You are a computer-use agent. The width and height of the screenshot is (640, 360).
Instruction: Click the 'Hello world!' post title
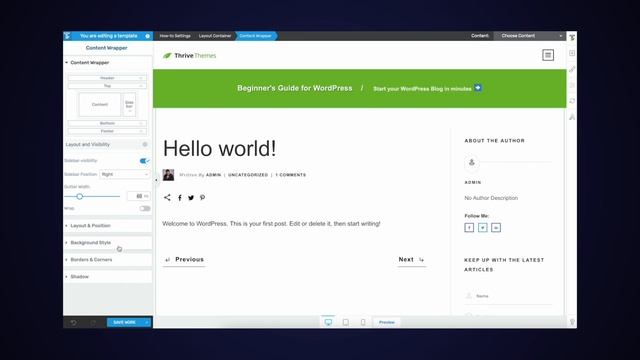point(220,149)
